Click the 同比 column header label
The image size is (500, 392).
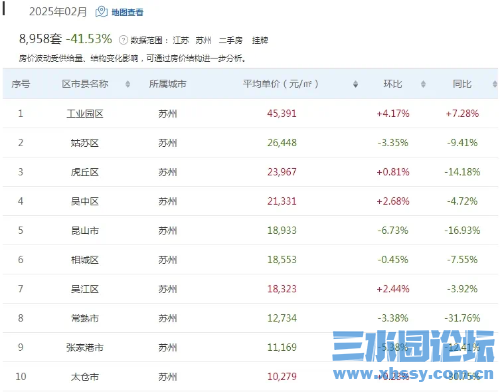(462, 84)
